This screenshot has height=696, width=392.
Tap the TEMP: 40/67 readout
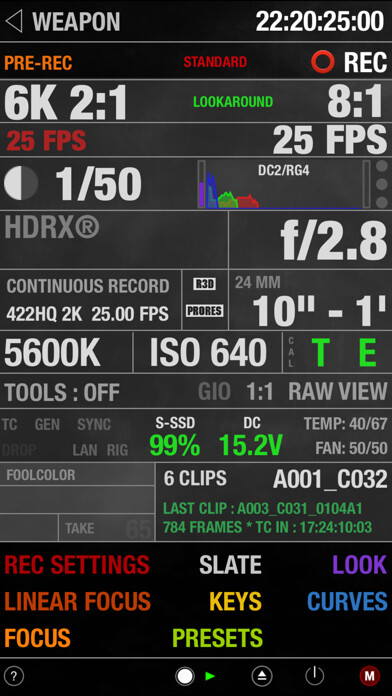coord(346,424)
